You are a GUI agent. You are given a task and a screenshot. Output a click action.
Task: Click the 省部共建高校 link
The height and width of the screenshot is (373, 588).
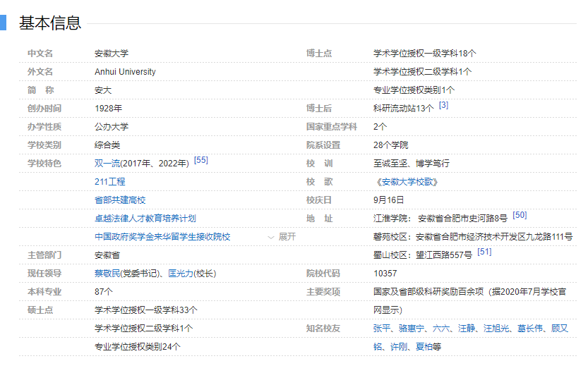tap(120, 200)
